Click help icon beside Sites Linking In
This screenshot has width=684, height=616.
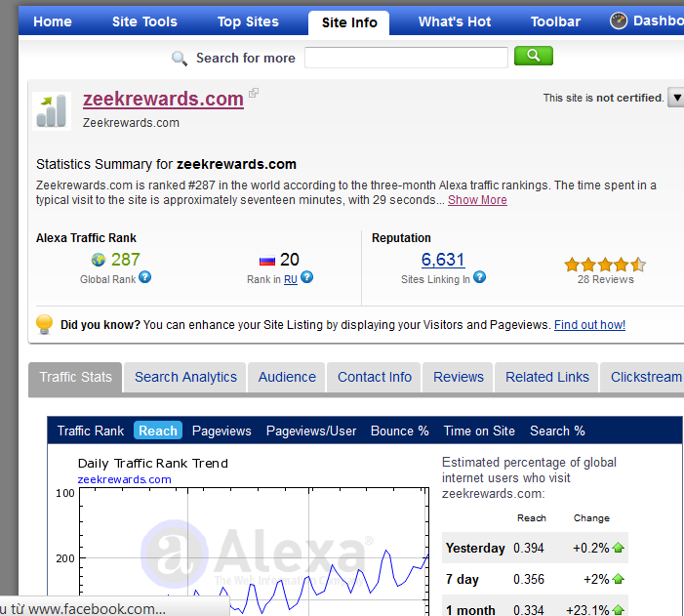[x=480, y=278]
